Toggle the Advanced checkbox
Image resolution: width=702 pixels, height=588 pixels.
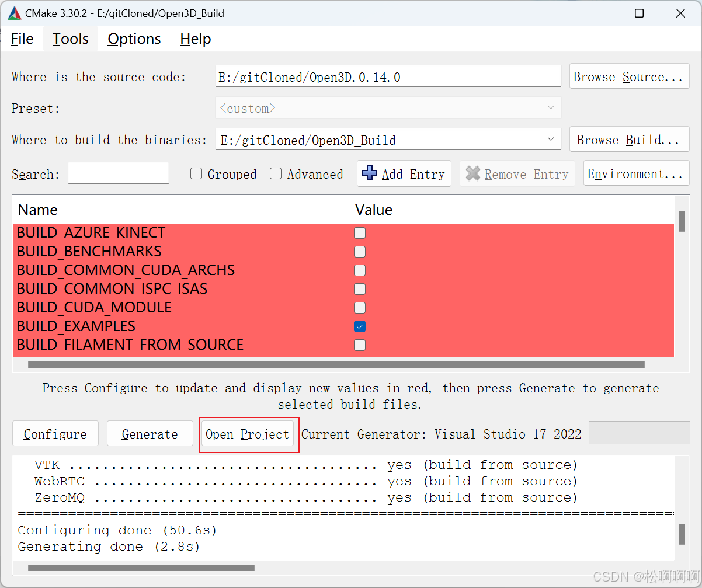(x=276, y=173)
